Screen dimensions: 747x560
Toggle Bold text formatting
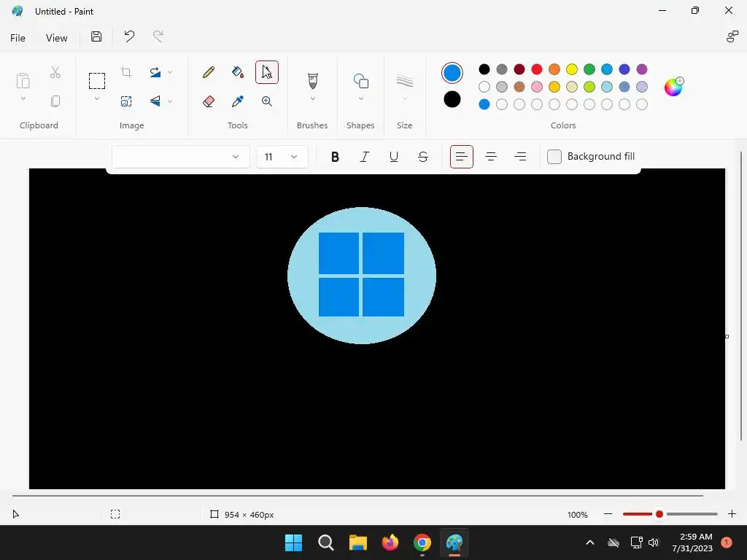[335, 157]
